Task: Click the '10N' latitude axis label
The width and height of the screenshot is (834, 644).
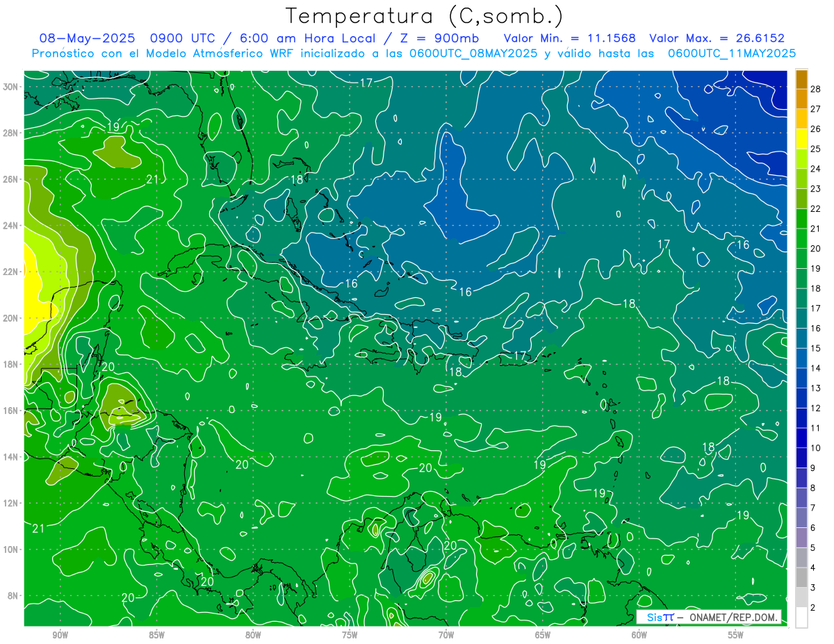Action: 11,550
